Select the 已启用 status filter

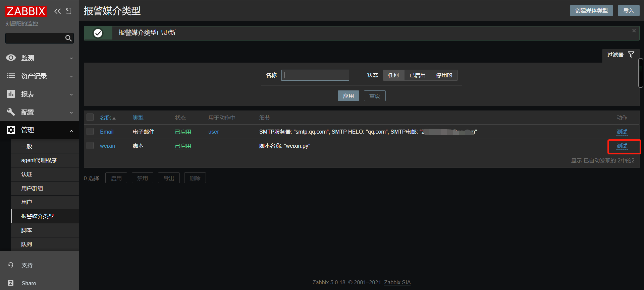coord(417,75)
